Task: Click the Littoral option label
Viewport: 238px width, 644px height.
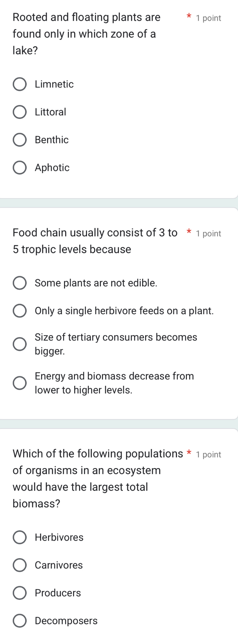Action: point(51,112)
